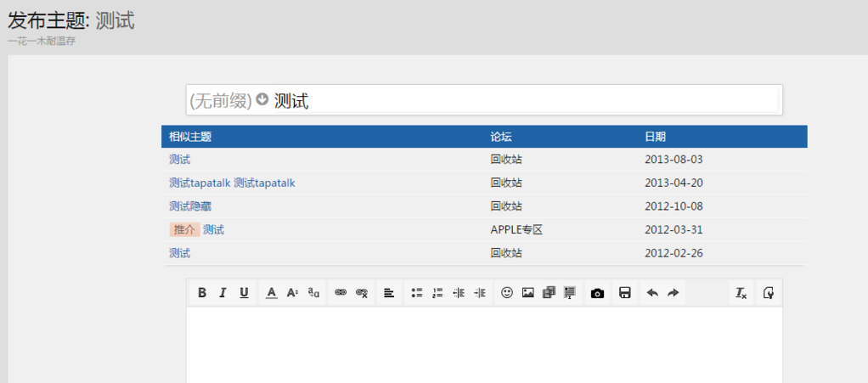Open the thread 测试隐藏

click(x=190, y=206)
